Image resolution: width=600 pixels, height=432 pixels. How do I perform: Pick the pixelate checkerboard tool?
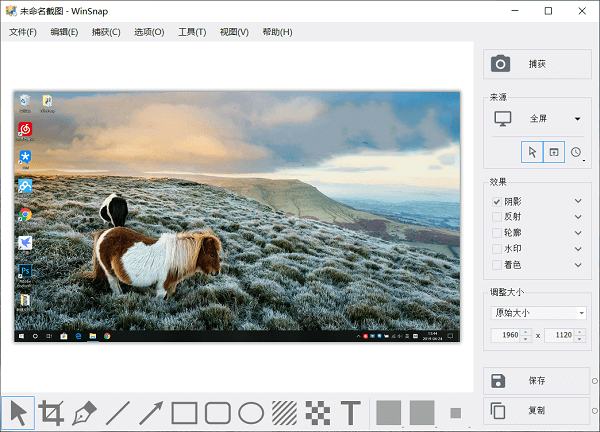(317, 412)
